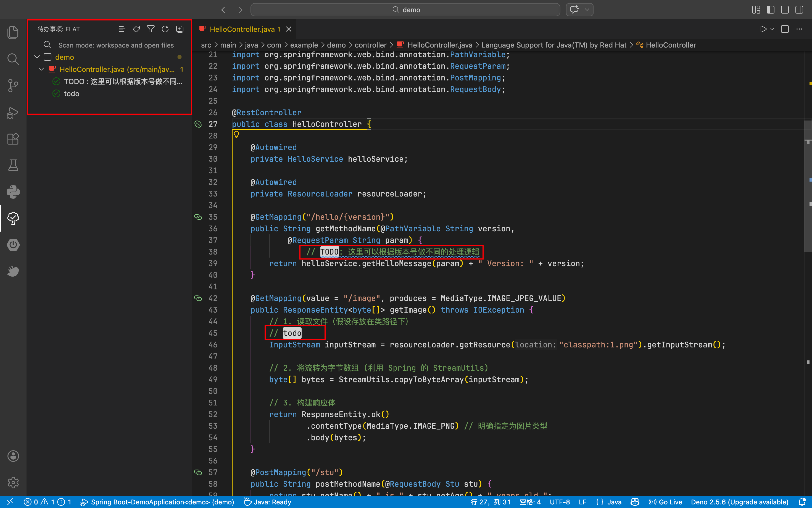This screenshot has width=812, height=508.
Task: Go back with the left arrow
Action: (225, 10)
